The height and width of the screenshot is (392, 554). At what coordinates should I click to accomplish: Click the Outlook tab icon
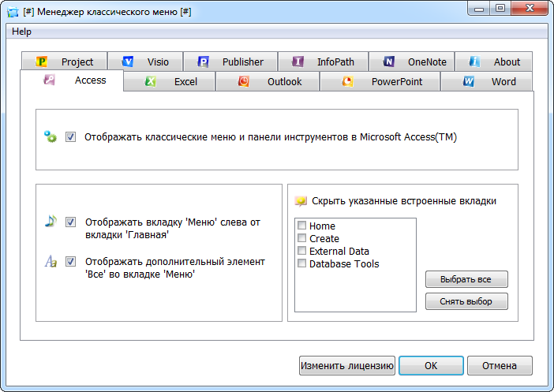coord(243,81)
